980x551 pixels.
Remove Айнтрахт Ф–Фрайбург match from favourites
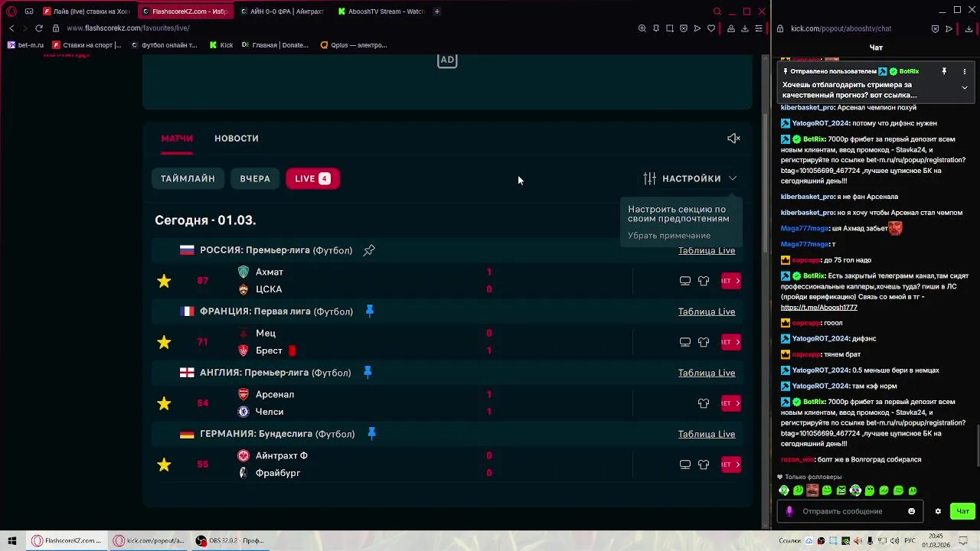[164, 465]
